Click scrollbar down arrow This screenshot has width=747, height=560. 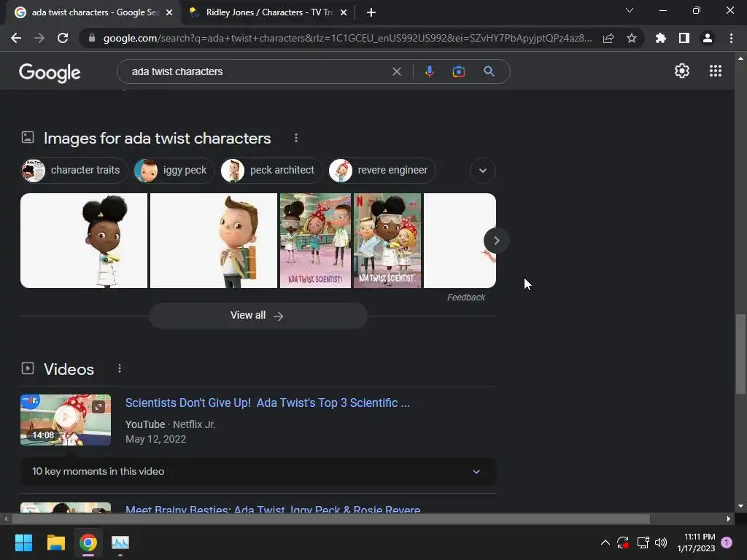coord(740,506)
